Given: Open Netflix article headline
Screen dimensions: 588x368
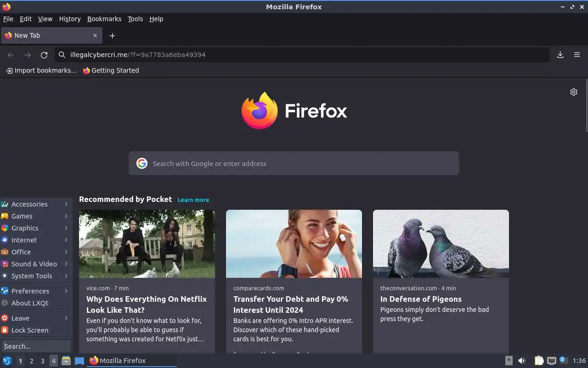Looking at the screenshot, I should coord(147,305).
